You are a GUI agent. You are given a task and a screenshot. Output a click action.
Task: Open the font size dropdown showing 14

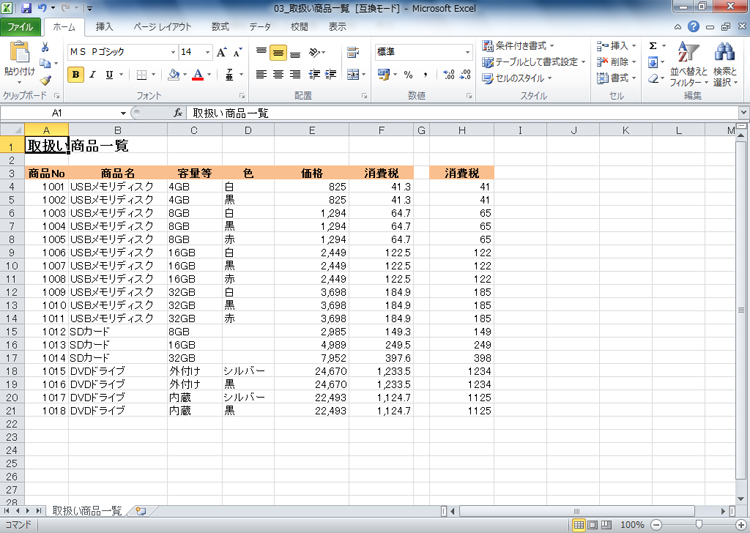pos(208,52)
